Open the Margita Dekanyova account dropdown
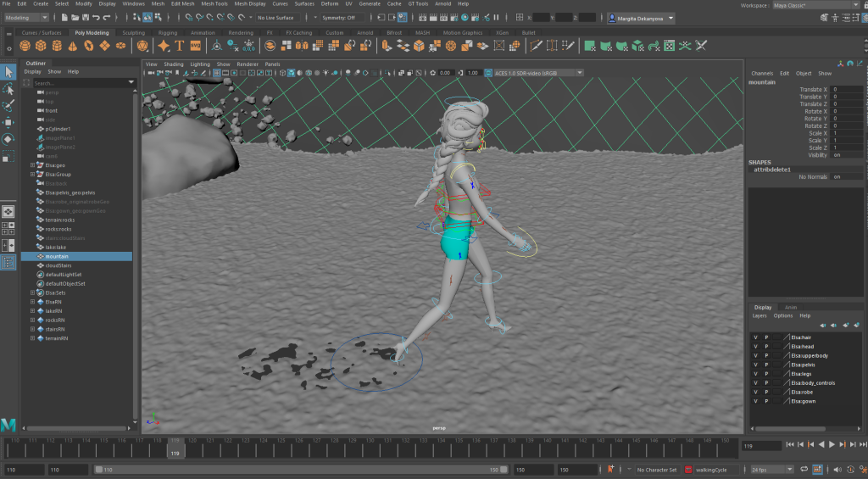The image size is (868, 479). tap(641, 19)
